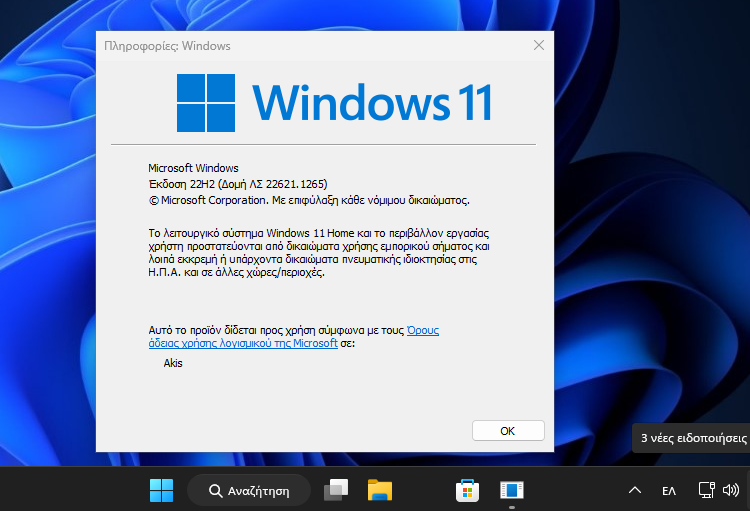Viewport: 750px width, 511px height.
Task: Open the volume speaker tray icon
Action: click(730, 490)
